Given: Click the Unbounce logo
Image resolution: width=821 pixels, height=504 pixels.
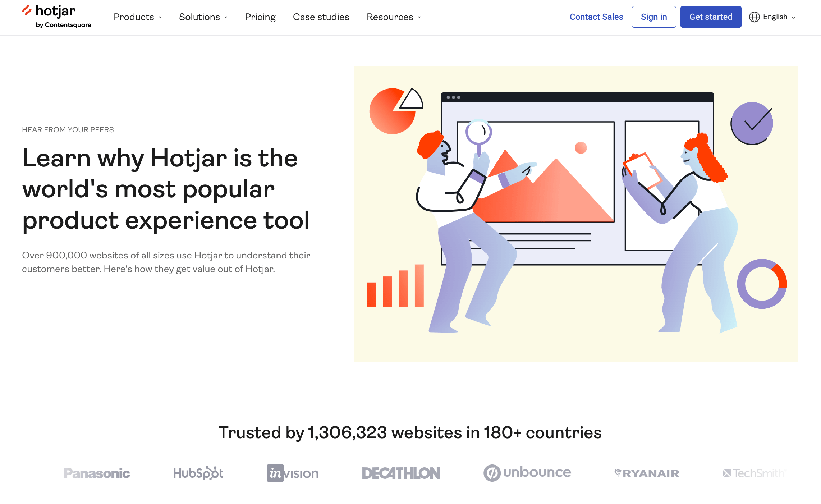Looking at the screenshot, I should click(527, 473).
